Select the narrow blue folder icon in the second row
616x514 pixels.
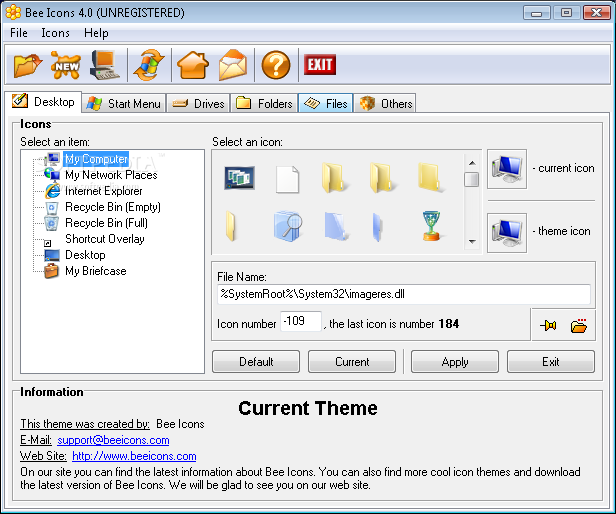tap(377, 227)
